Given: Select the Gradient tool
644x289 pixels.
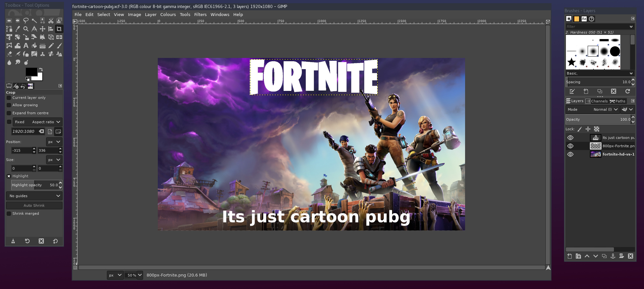Looking at the screenshot, I should [43, 46].
